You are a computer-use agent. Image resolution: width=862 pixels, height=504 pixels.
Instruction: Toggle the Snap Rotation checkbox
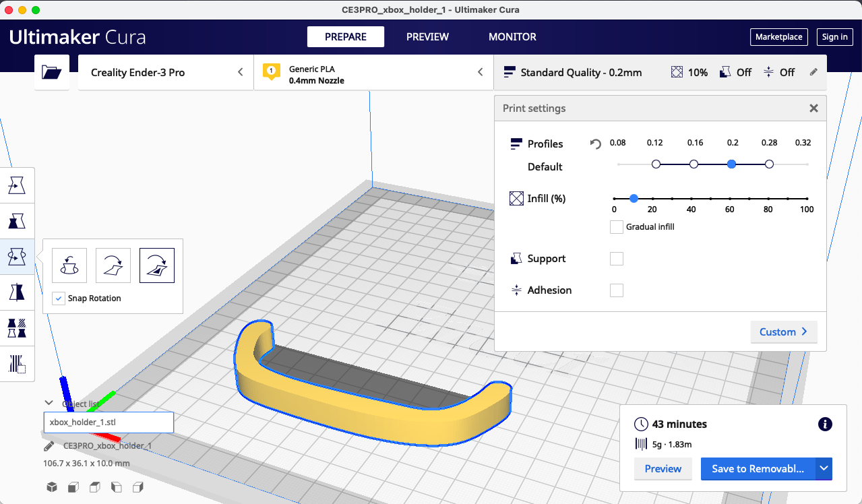pyautogui.click(x=59, y=298)
